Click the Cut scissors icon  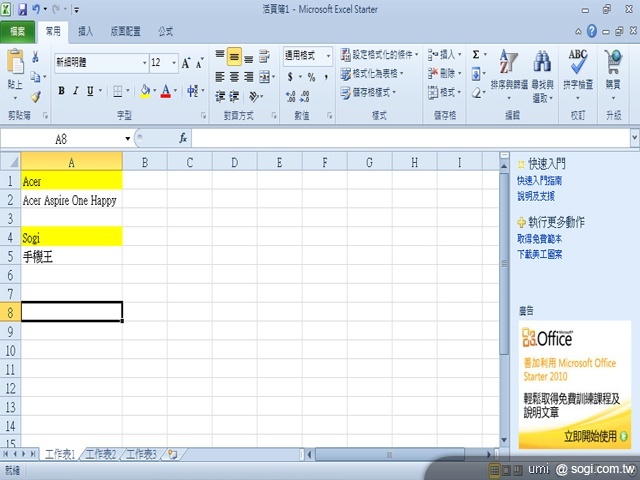tap(36, 57)
